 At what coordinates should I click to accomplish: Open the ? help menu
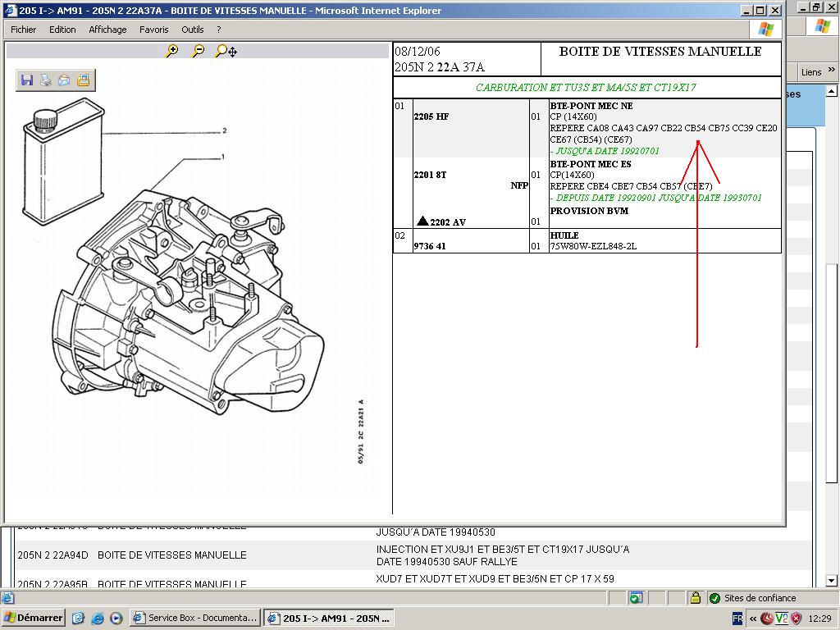218,30
